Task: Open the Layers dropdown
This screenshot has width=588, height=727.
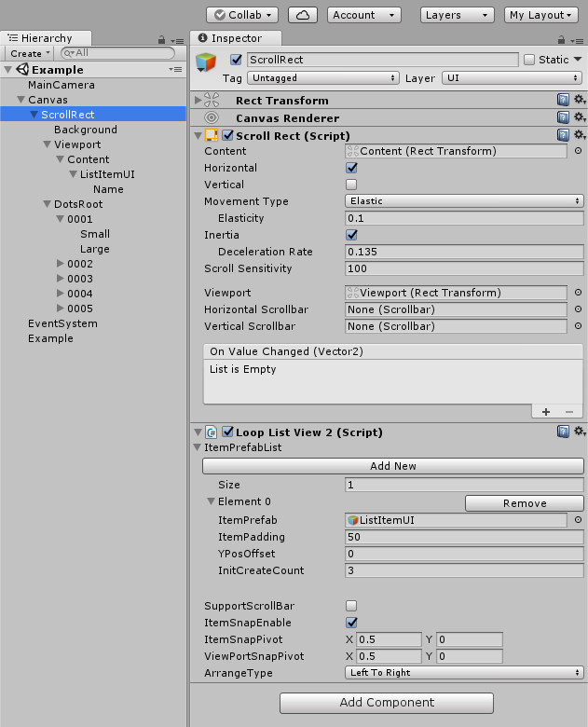Action: [x=458, y=15]
